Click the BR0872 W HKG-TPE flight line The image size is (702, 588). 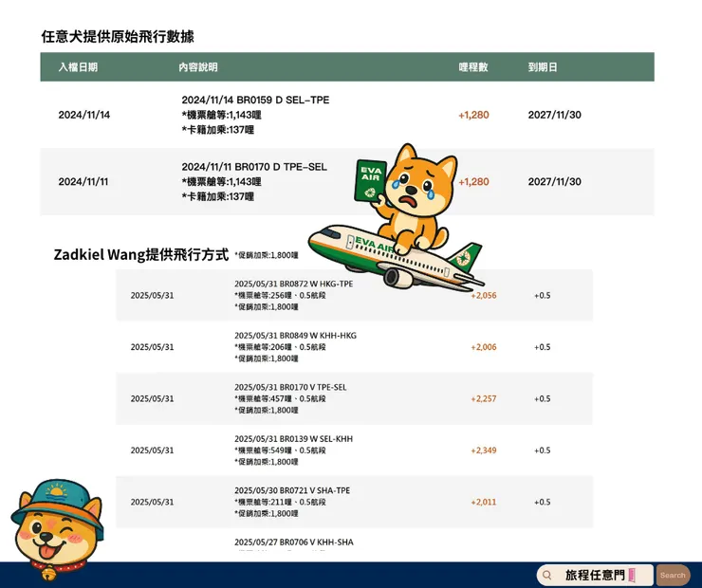[x=294, y=284]
